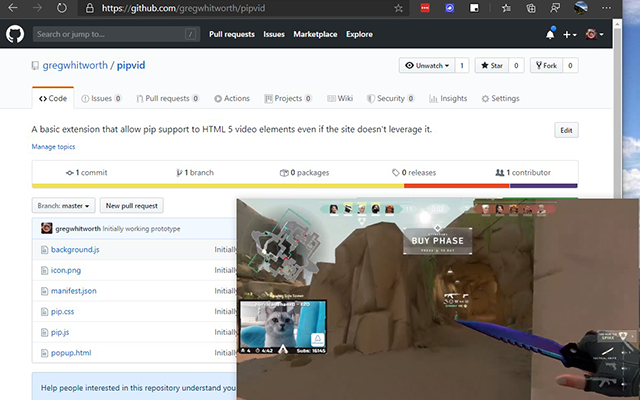Open icon.png file
The width and height of the screenshot is (640, 400).
point(66,270)
